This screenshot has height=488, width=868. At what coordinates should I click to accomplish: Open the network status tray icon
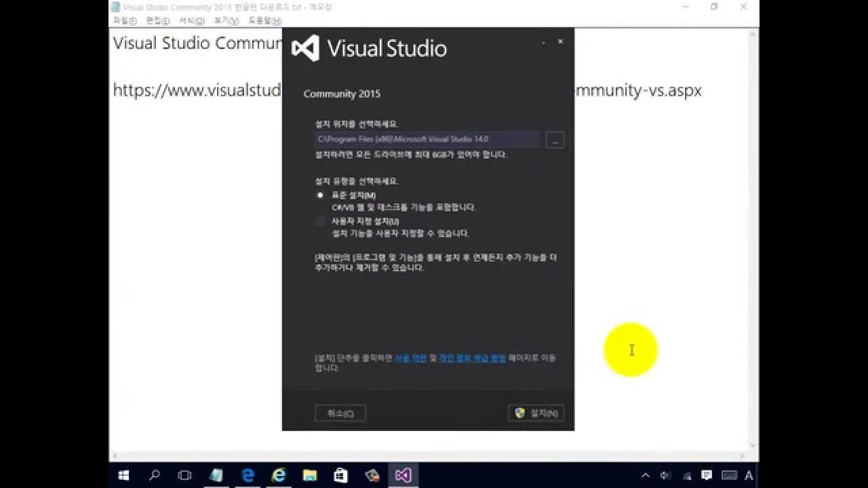(687, 476)
